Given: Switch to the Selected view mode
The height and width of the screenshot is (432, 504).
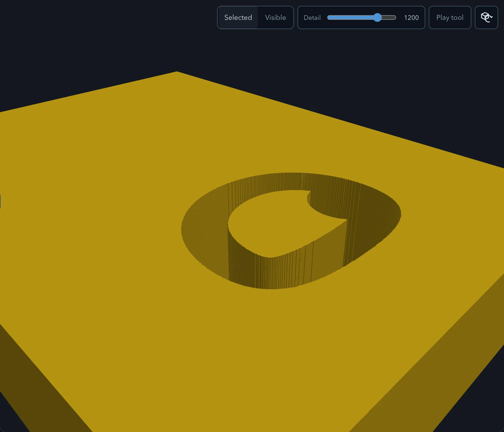Looking at the screenshot, I should (238, 17).
